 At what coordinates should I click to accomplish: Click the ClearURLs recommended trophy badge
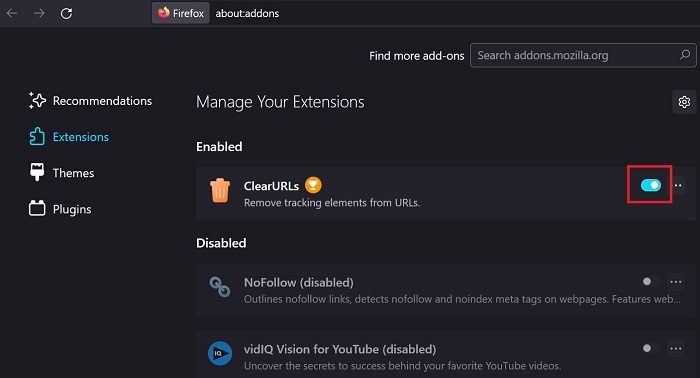click(x=313, y=185)
